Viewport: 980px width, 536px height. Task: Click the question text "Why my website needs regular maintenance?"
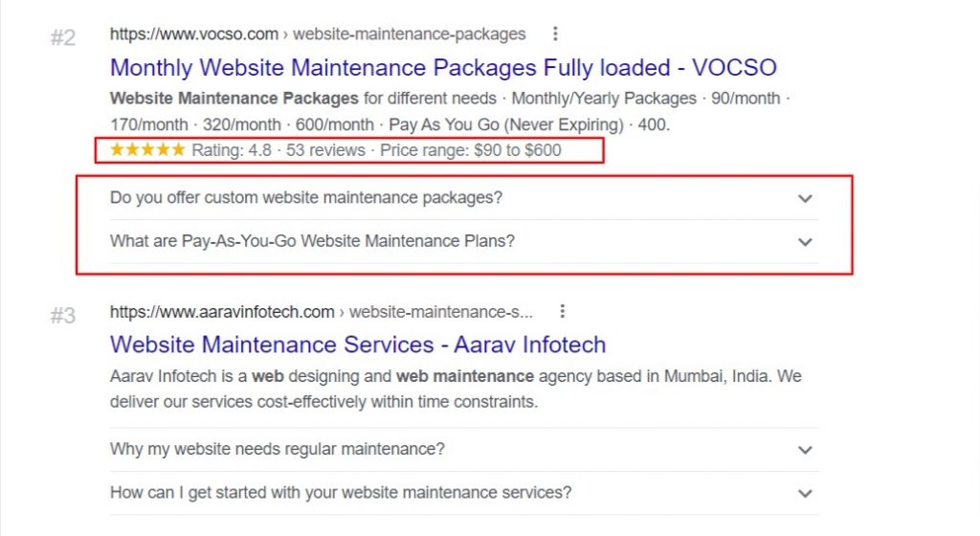pyautogui.click(x=278, y=449)
